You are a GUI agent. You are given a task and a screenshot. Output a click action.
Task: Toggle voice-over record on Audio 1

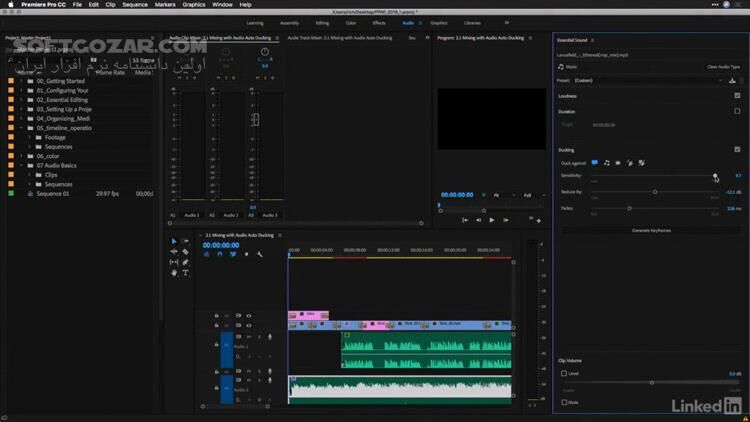point(270,337)
